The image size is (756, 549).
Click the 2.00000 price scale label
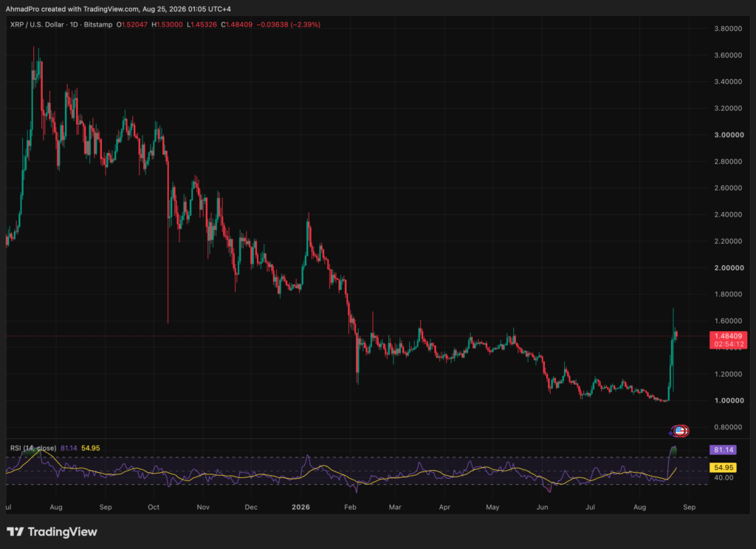coord(729,267)
